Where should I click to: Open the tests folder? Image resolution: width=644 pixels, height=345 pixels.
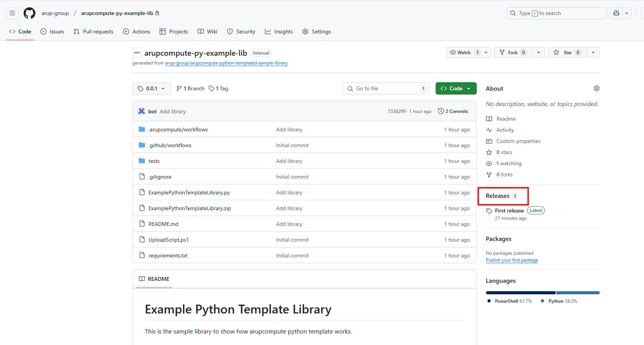click(154, 161)
